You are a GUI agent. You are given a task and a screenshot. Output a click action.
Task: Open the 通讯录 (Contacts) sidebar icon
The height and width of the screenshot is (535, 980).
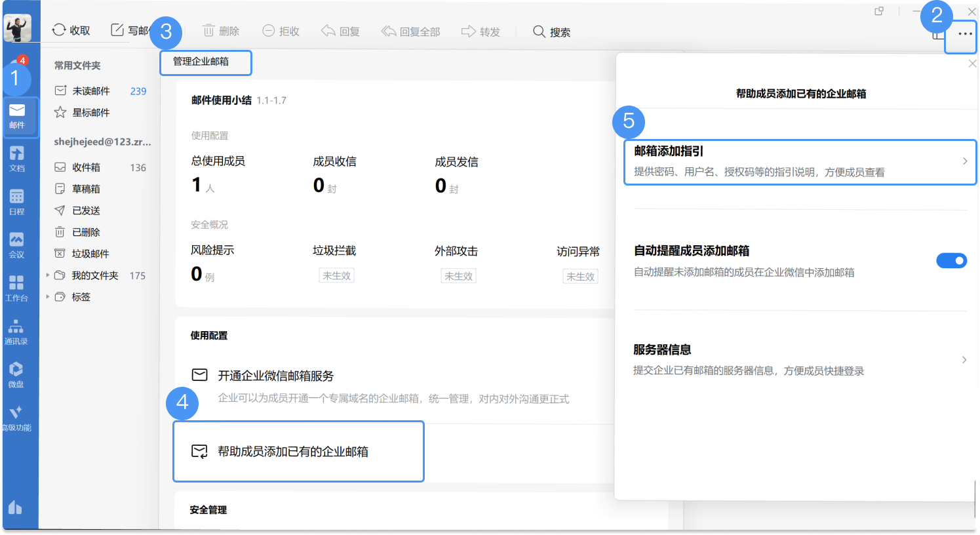16,331
